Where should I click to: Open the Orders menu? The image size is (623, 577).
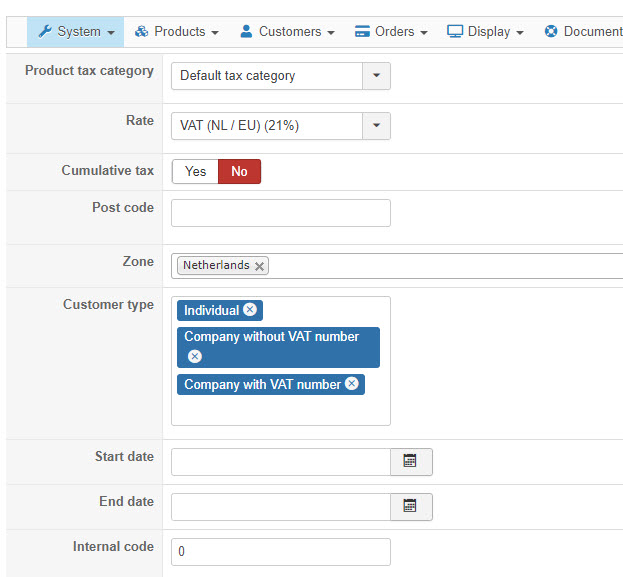(x=391, y=31)
